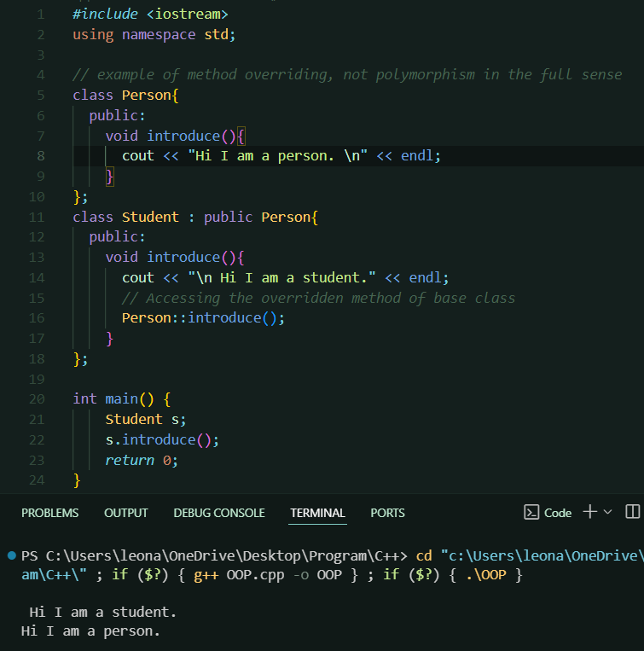The height and width of the screenshot is (651, 644).
Task: Click 'g++ OOP.cpp -o OOP' in terminal
Action: pos(268,575)
